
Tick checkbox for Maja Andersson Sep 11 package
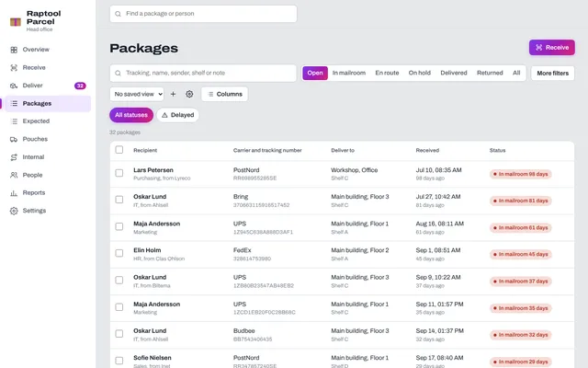tap(119, 307)
